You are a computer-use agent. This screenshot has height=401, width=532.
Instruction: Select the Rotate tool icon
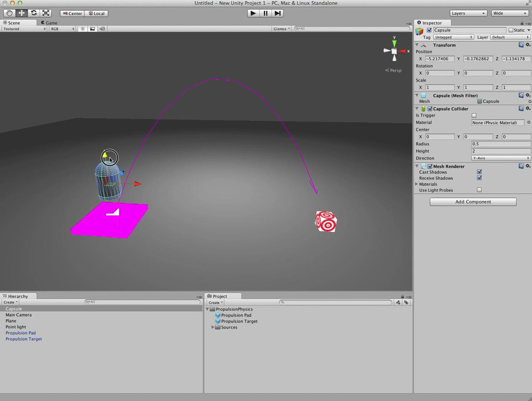[x=34, y=13]
